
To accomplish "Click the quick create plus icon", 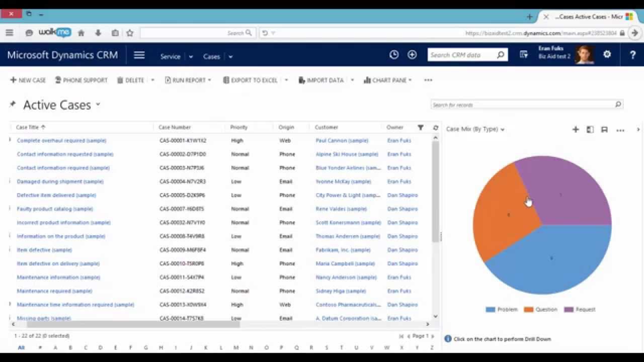I will [x=412, y=55].
